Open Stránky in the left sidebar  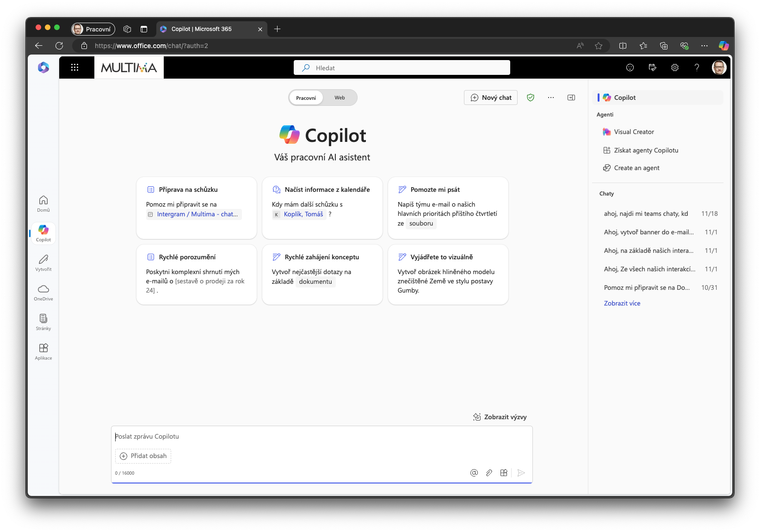43,322
